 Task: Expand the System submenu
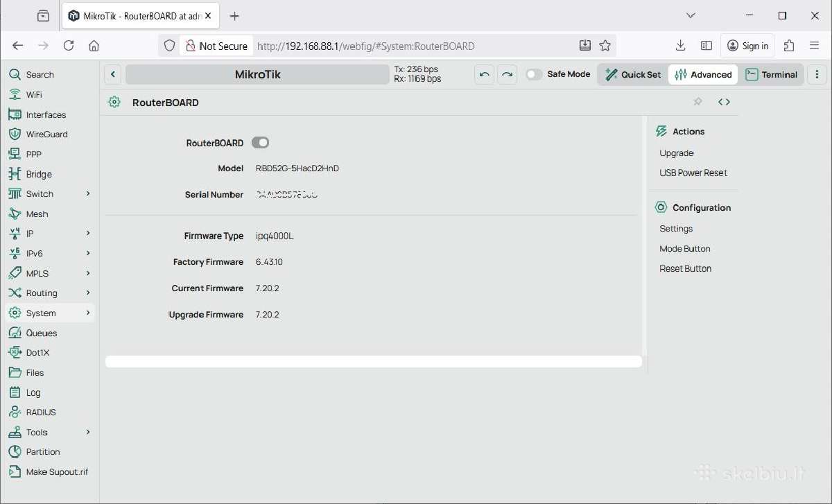click(88, 313)
